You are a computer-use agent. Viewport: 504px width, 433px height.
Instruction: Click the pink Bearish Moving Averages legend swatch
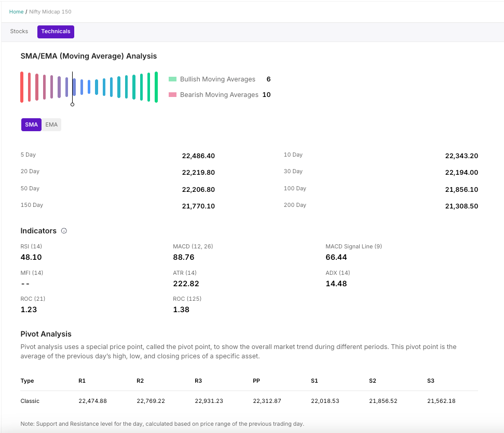click(173, 95)
